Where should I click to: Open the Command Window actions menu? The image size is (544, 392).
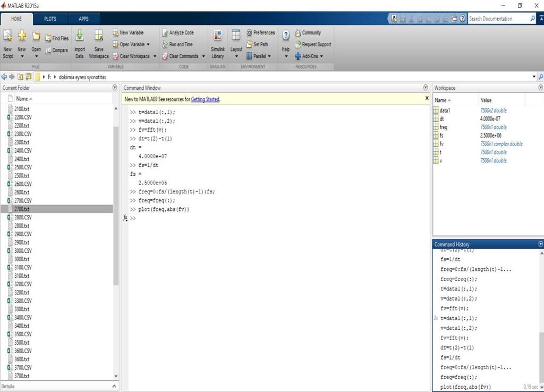(x=426, y=88)
